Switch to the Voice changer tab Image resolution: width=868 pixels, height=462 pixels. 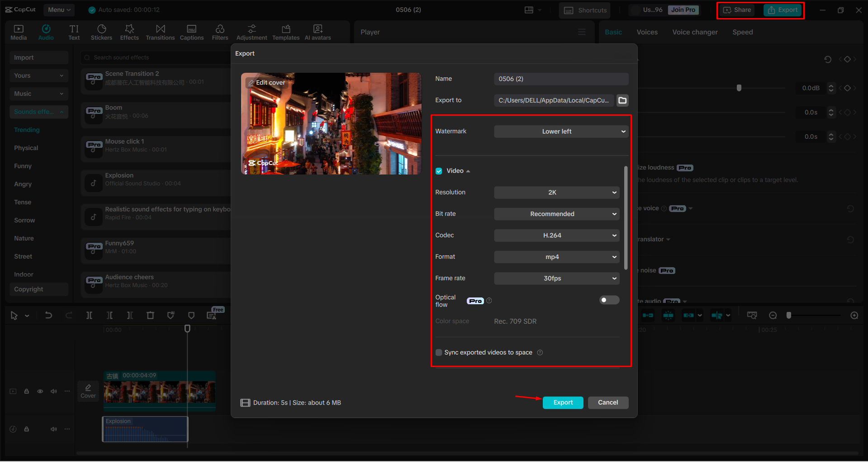pos(694,32)
